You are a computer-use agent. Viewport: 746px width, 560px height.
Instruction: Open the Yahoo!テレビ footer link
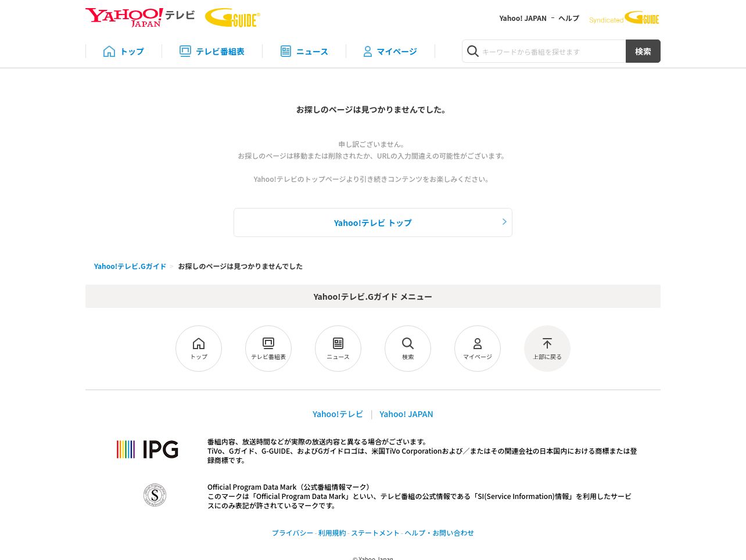pyautogui.click(x=338, y=414)
